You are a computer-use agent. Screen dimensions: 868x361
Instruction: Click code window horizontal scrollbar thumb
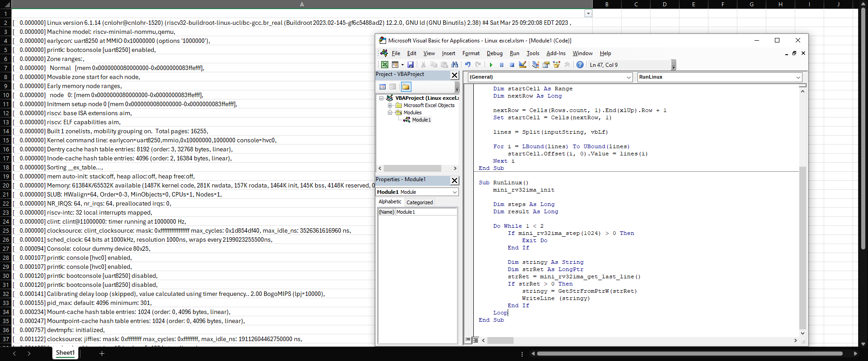point(500,340)
